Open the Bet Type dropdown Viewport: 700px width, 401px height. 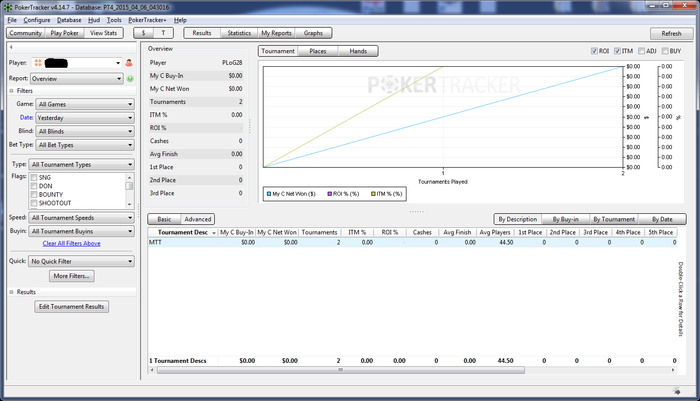tap(85, 145)
